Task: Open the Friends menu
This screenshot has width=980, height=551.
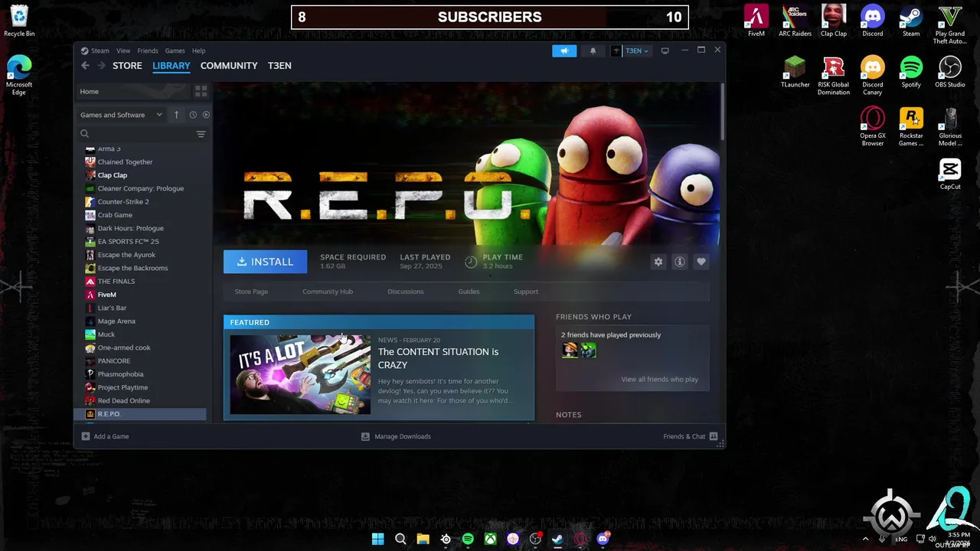Action: pos(148,51)
